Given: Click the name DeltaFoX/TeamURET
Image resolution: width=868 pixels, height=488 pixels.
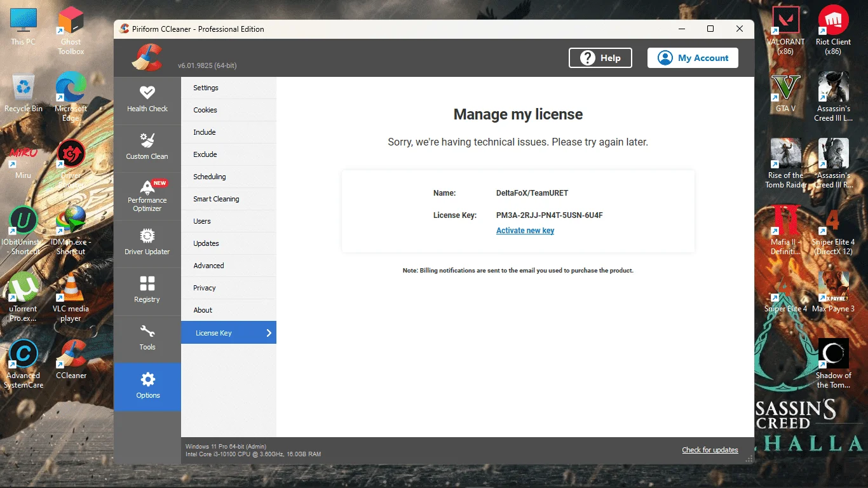Looking at the screenshot, I should pyautogui.click(x=532, y=193).
